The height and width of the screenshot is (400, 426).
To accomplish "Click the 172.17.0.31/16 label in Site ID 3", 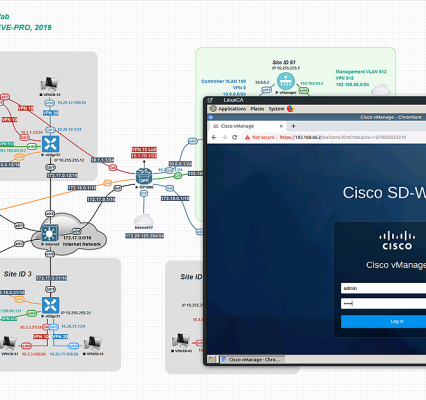I will point(51,278).
